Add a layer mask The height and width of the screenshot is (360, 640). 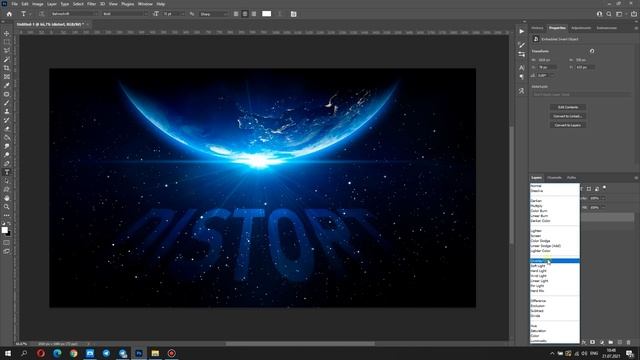click(x=592, y=342)
